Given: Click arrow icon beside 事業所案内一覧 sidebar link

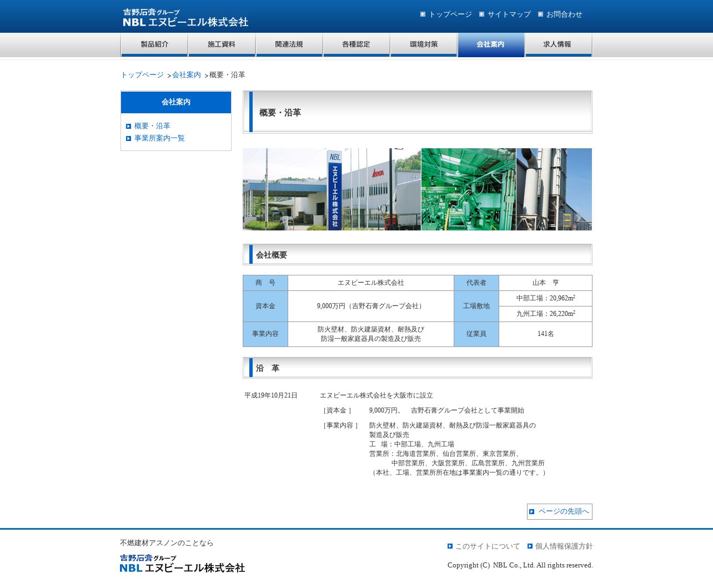Looking at the screenshot, I should click(x=128, y=139).
